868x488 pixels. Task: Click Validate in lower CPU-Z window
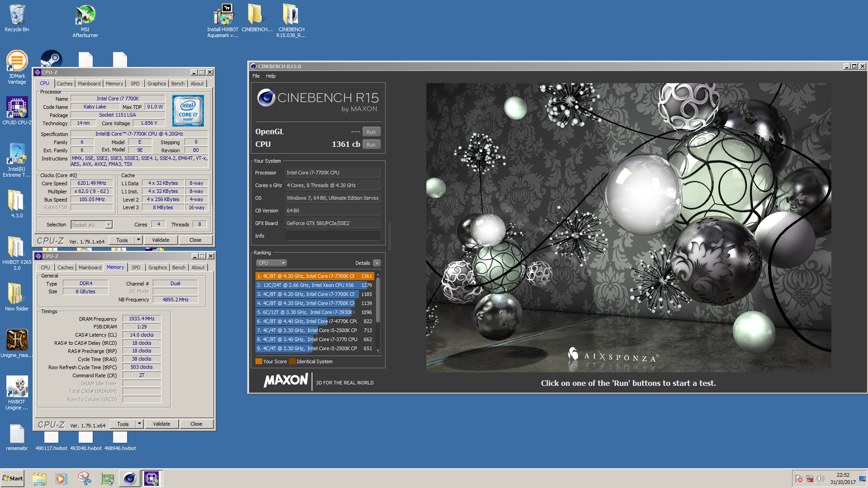161,424
